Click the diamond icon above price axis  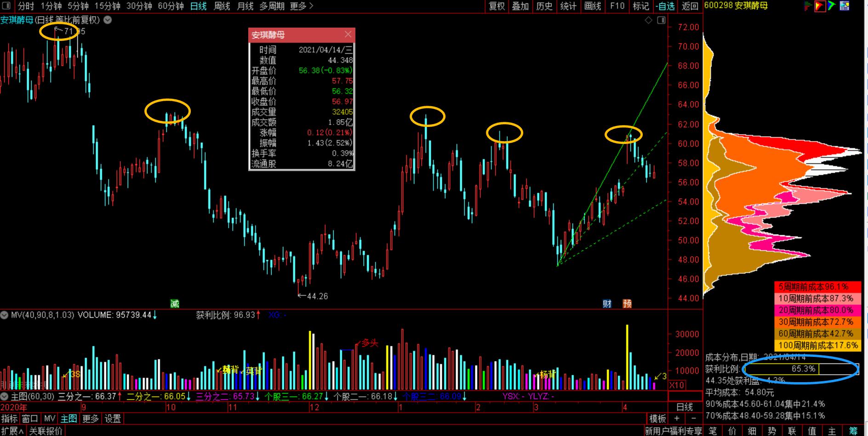648,20
